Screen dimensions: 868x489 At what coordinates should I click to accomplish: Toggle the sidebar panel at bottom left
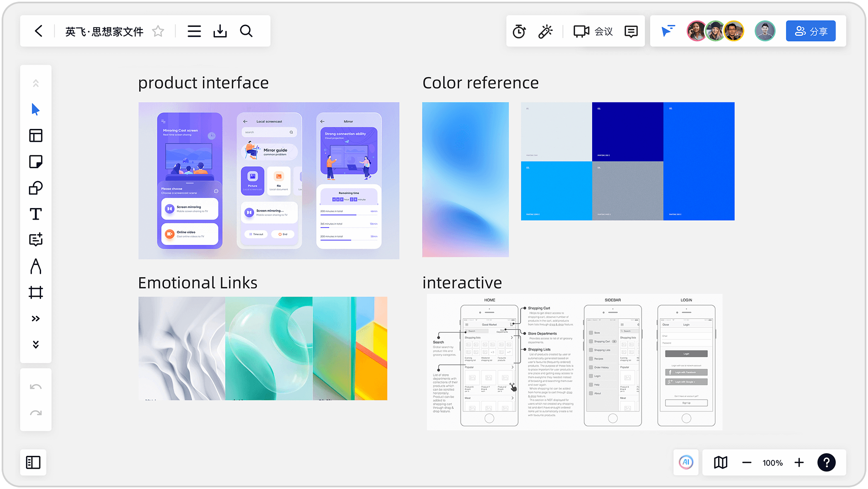(33, 462)
